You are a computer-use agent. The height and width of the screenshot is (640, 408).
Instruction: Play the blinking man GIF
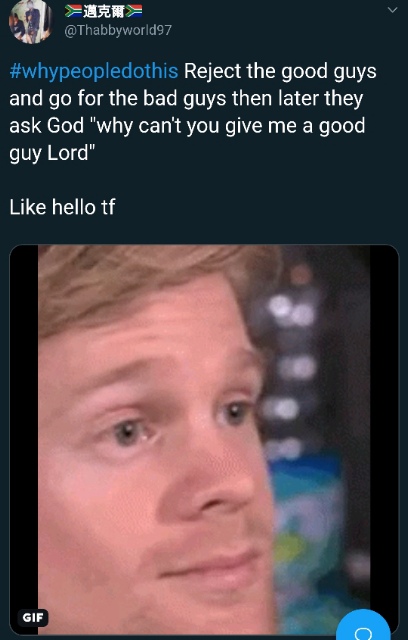pos(204,440)
